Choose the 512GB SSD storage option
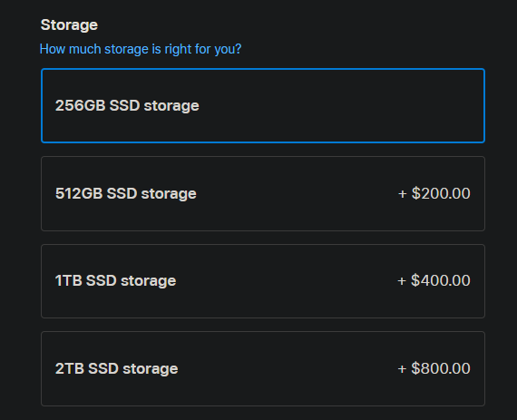This screenshot has width=517, height=420. tap(263, 193)
